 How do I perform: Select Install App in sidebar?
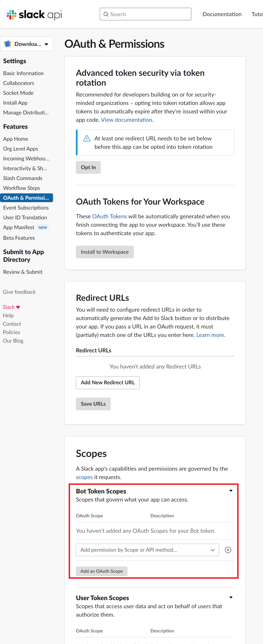[x=15, y=103]
